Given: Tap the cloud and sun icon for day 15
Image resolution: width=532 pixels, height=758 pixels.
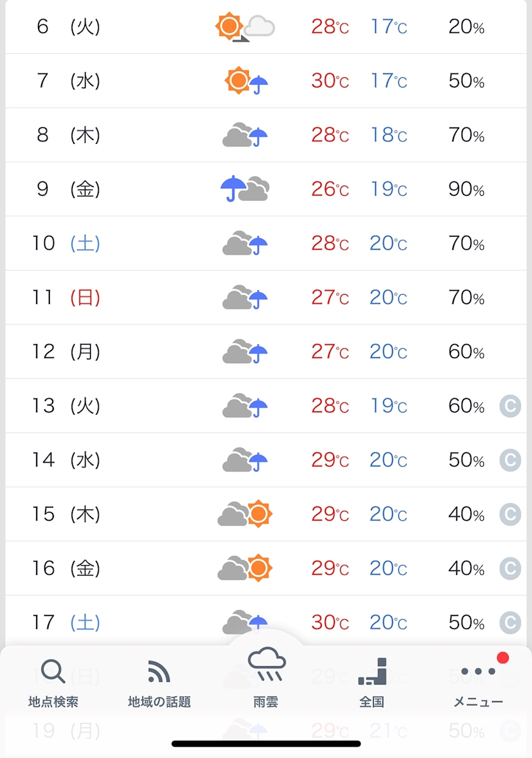Looking at the screenshot, I should pos(244,514).
